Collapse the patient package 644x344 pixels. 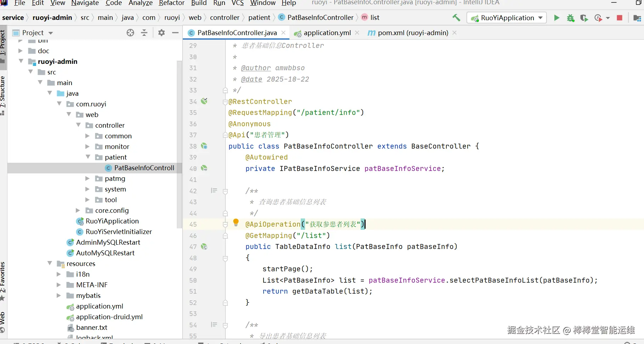pyautogui.click(x=88, y=157)
